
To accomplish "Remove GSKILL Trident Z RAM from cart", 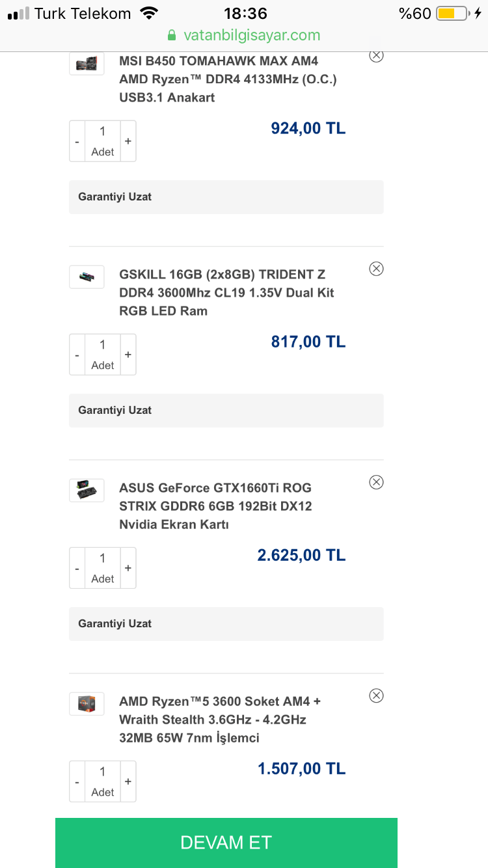I will tap(376, 269).
